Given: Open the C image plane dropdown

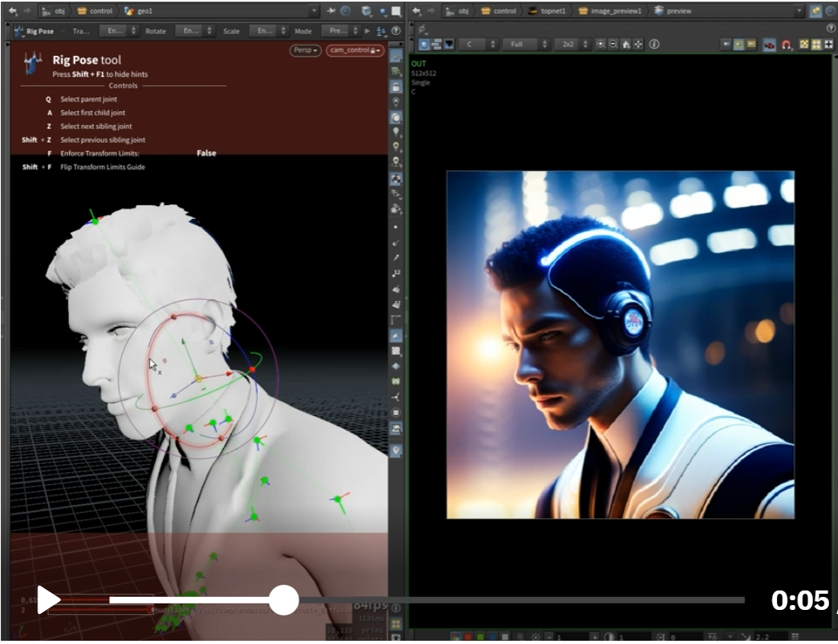Looking at the screenshot, I should pos(479,45).
